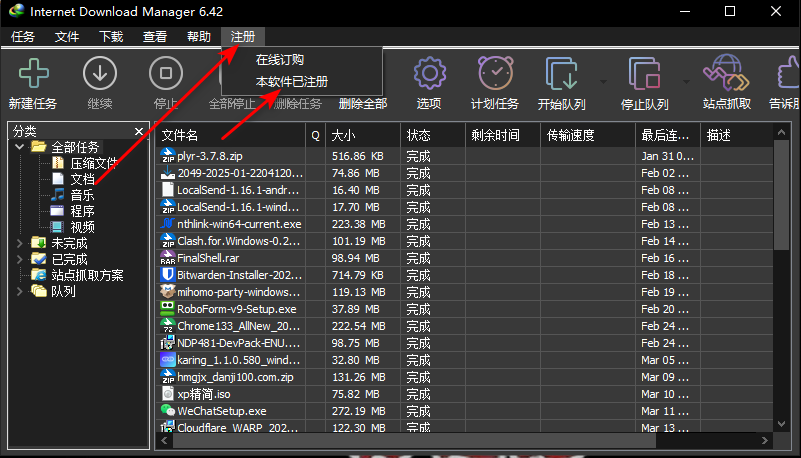
Task: Open 计划任务 alarm clock icon
Action: [x=495, y=73]
